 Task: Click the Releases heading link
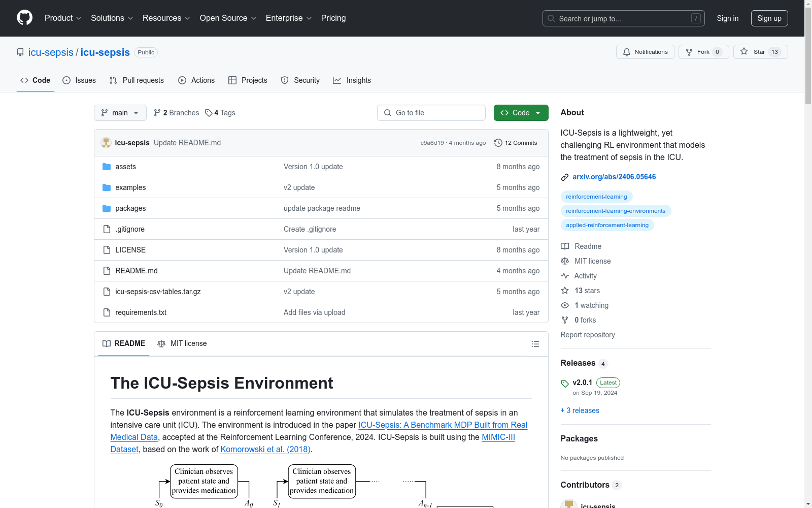tap(578, 363)
